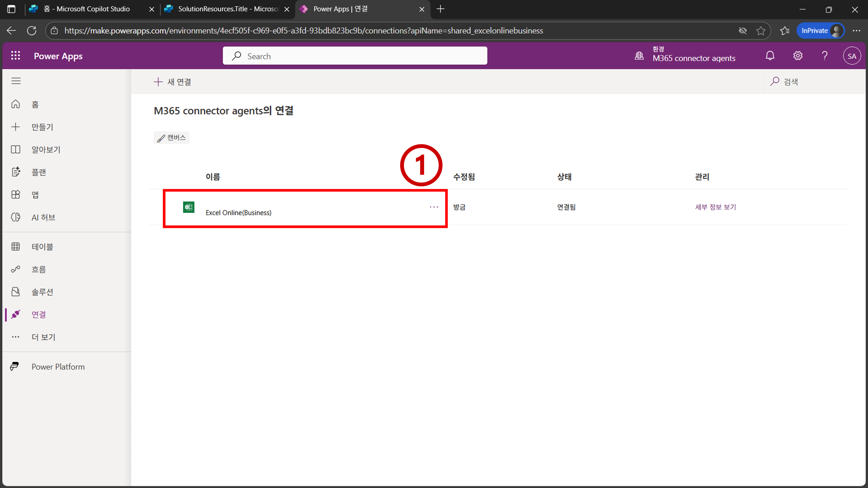Click the help question mark icon
The width and height of the screenshot is (868, 488).
825,56
